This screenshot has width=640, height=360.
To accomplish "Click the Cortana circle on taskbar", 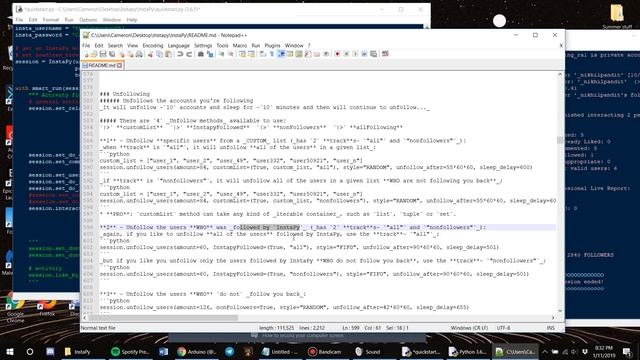I will [30, 351].
